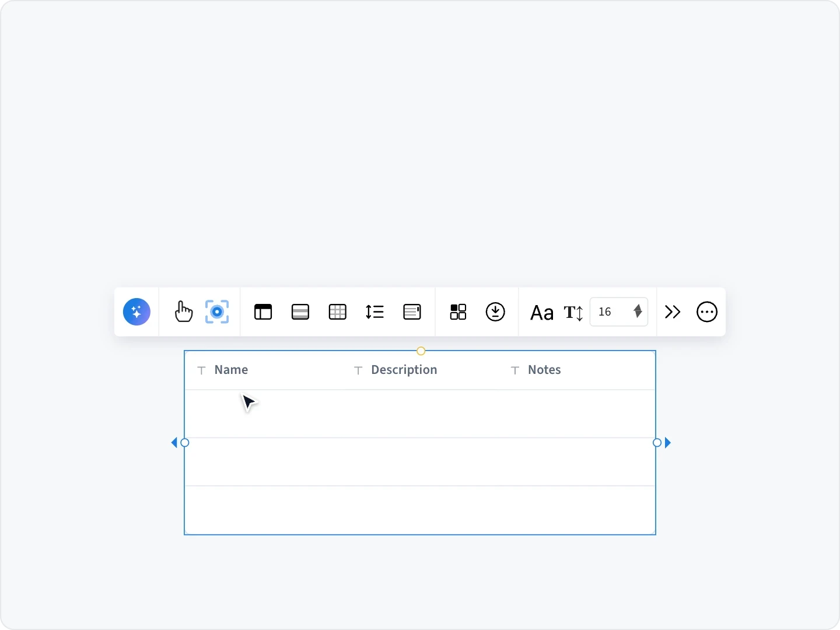Click the blue right arrow beside table
This screenshot has width=840, height=630.
coord(668,443)
